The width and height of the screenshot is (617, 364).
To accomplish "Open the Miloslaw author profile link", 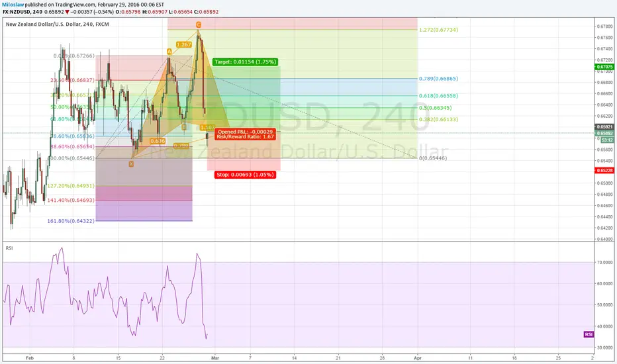I will coord(13,5).
